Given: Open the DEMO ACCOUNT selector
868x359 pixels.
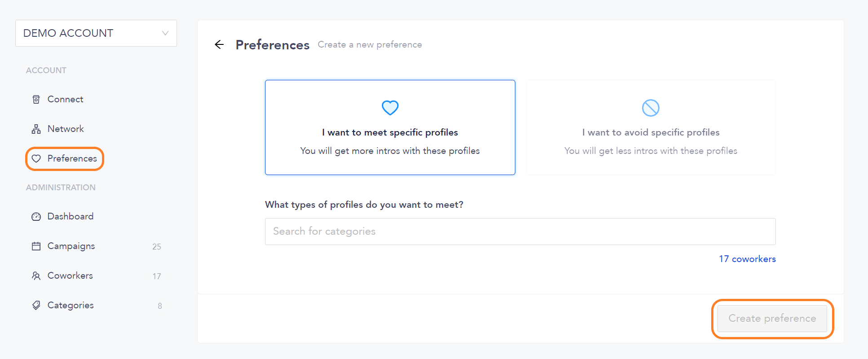Looking at the screenshot, I should (x=96, y=33).
